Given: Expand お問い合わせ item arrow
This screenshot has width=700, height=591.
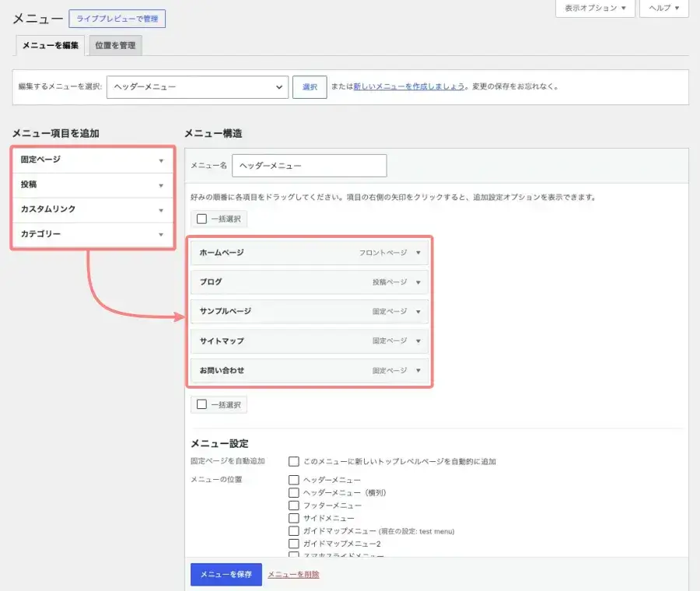Looking at the screenshot, I should pos(418,370).
